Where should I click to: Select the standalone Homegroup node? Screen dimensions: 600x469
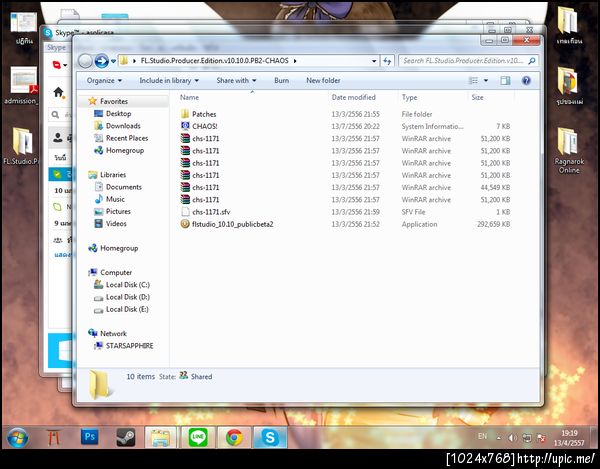point(119,248)
